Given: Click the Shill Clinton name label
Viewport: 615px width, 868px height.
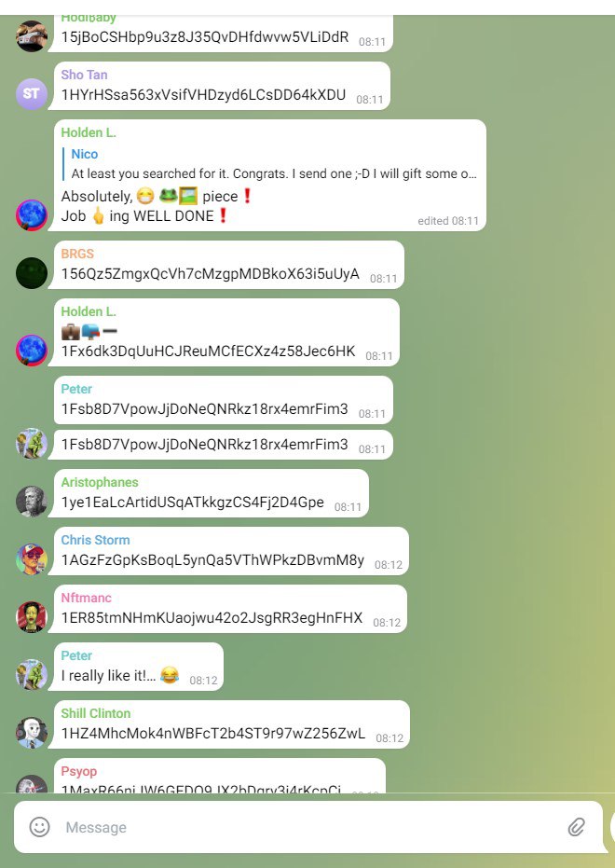Looking at the screenshot, I should (96, 713).
